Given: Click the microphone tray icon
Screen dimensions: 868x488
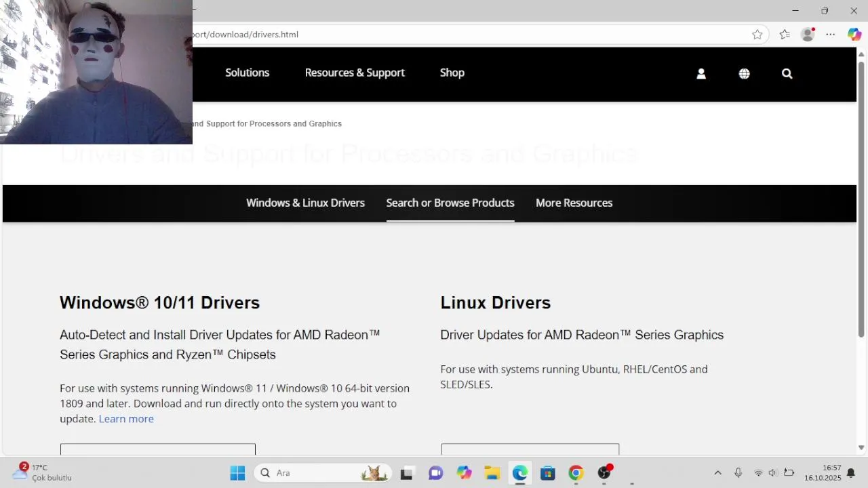Looking at the screenshot, I should (738, 473).
